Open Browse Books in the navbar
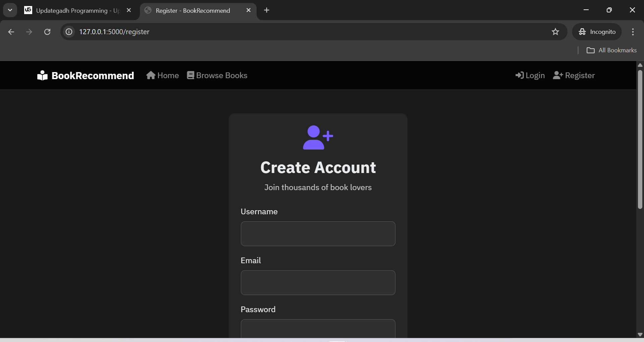644x342 pixels. coord(217,75)
